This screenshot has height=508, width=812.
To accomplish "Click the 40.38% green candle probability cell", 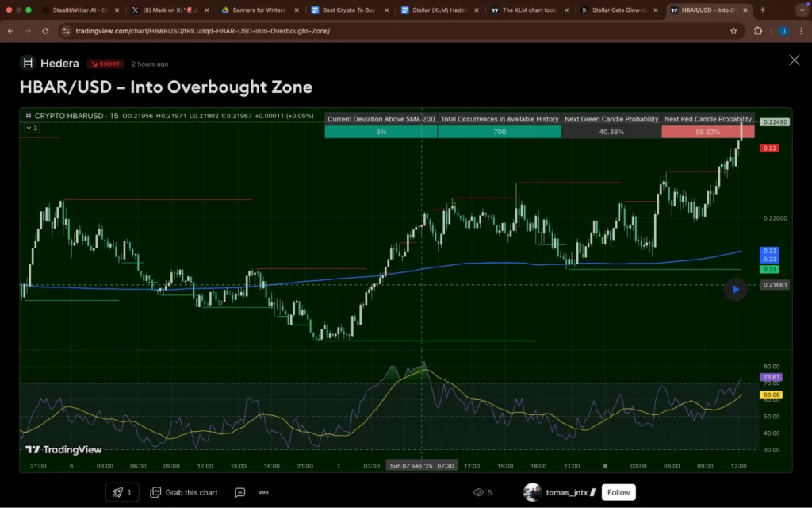I will click(611, 132).
